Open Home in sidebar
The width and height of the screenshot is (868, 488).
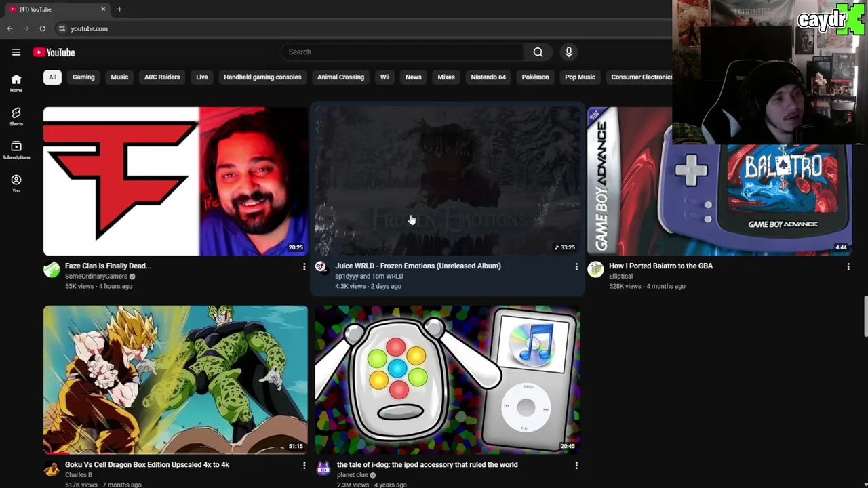16,83
